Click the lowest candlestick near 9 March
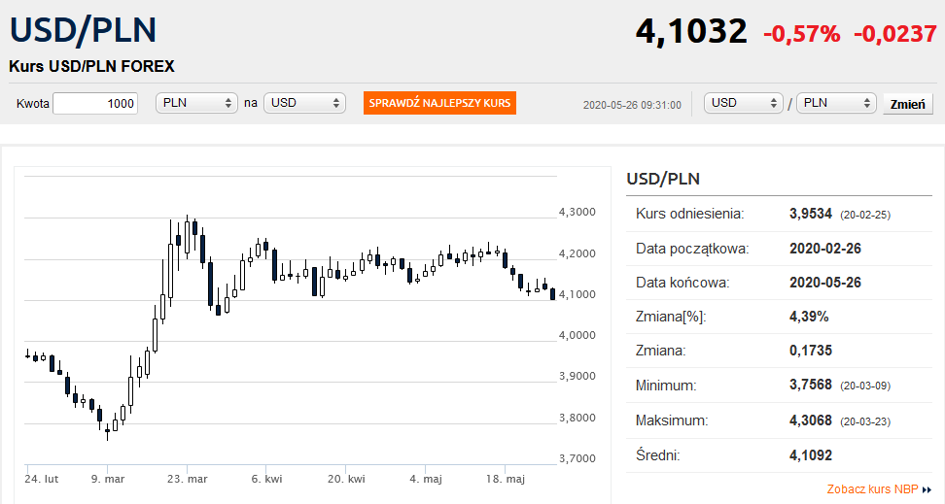 coord(107,430)
